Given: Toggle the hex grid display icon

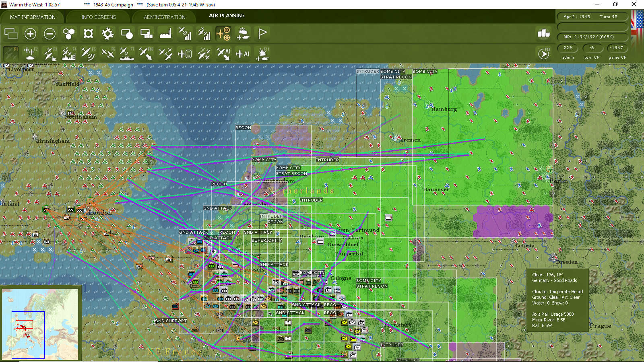Looking at the screenshot, I should click(69, 33).
